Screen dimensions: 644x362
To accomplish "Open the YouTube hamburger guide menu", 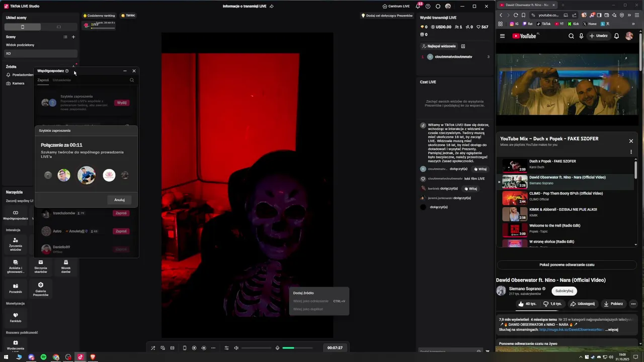I will pos(502,36).
